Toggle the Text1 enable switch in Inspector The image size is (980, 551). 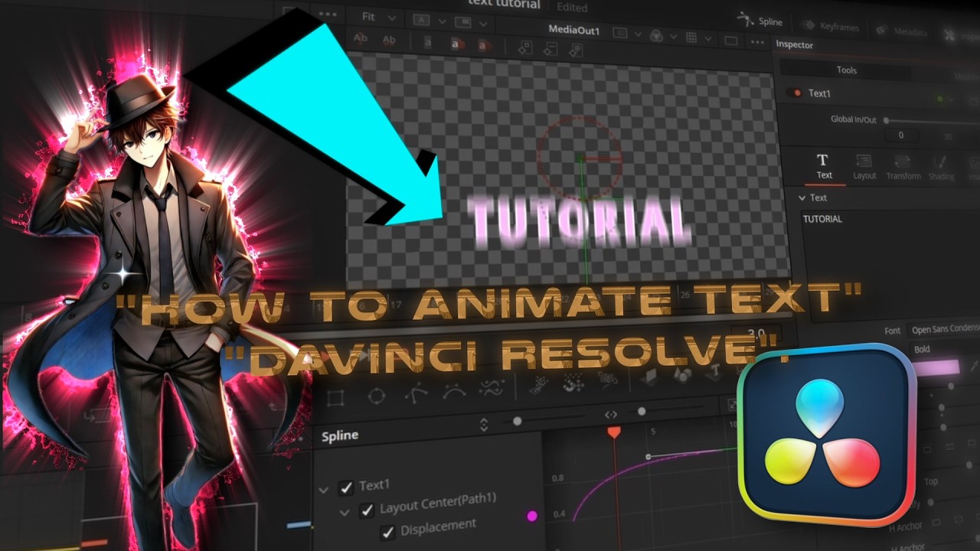click(x=794, y=93)
